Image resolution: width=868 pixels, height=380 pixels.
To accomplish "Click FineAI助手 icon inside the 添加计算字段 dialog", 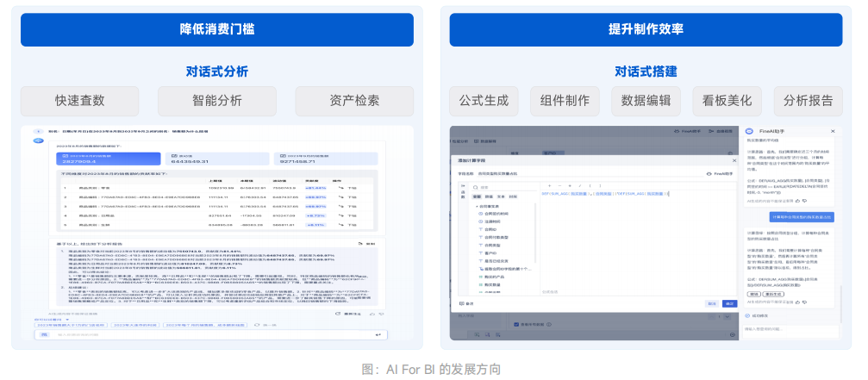I will (x=709, y=174).
